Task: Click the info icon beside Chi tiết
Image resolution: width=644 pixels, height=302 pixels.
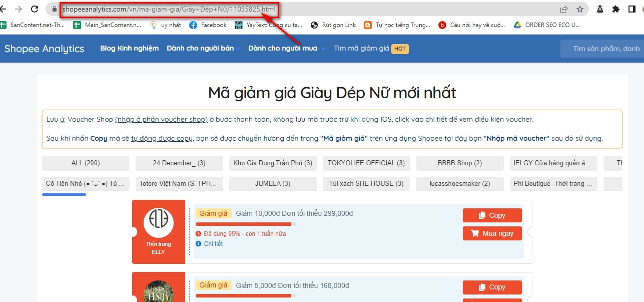Action: [199, 244]
